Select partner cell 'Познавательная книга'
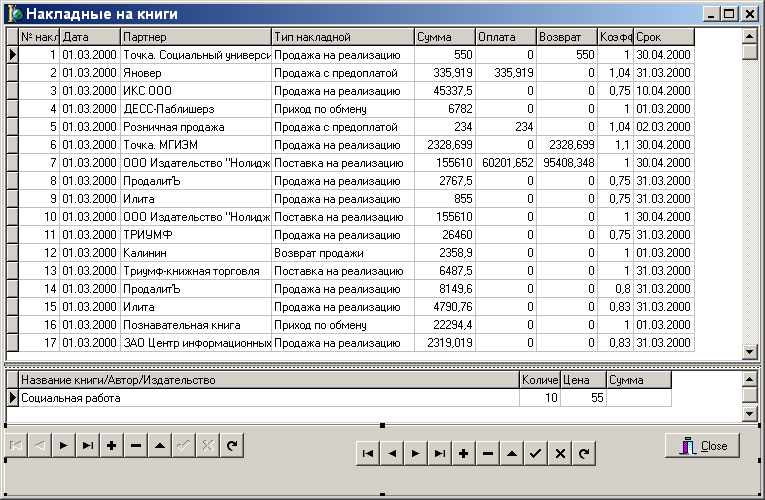Screen dimensions: 765x500 coord(196,325)
